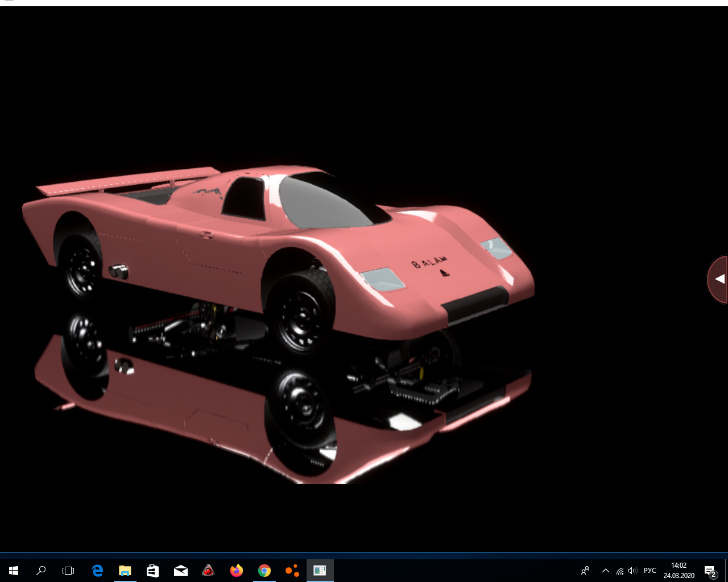Open the red triangular app icon in taskbar

(x=208, y=570)
